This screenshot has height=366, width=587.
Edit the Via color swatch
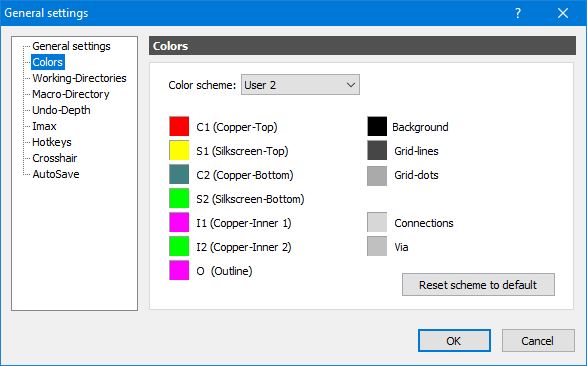(x=377, y=246)
